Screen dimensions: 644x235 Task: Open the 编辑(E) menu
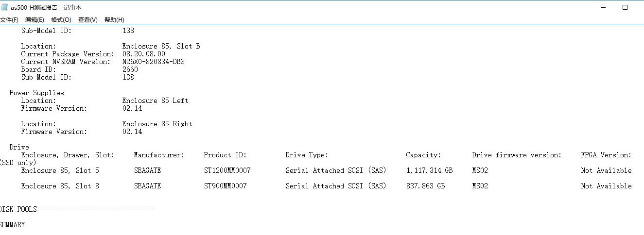point(35,20)
